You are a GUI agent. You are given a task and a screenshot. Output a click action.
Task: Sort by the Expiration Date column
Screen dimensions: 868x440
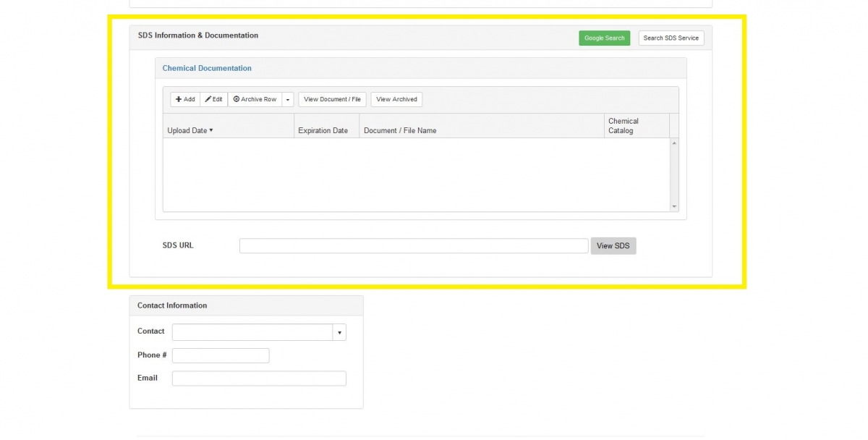coord(323,130)
